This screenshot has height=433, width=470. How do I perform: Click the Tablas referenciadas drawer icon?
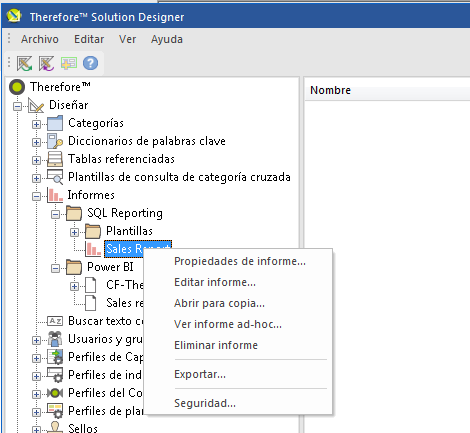(55, 159)
